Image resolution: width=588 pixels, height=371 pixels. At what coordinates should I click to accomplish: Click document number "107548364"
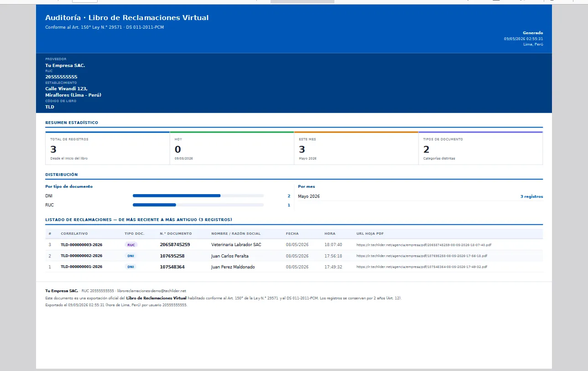(x=172, y=267)
